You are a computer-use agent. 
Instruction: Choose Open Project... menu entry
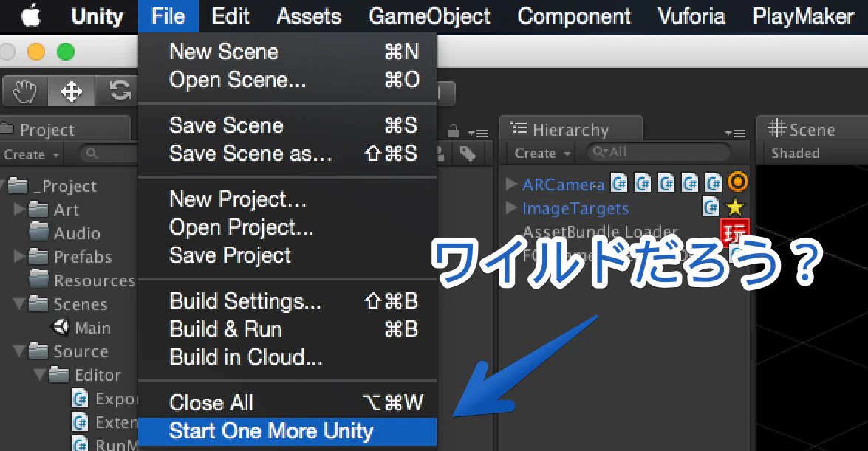click(x=287, y=227)
